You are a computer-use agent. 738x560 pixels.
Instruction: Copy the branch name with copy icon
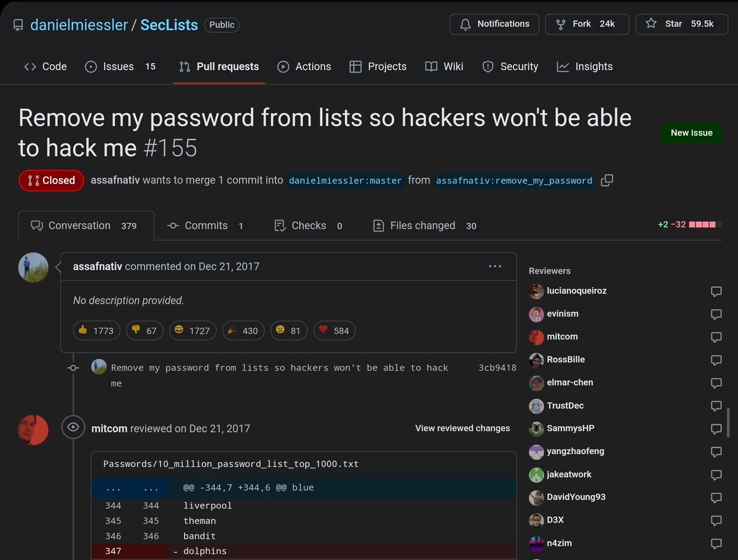tap(607, 180)
